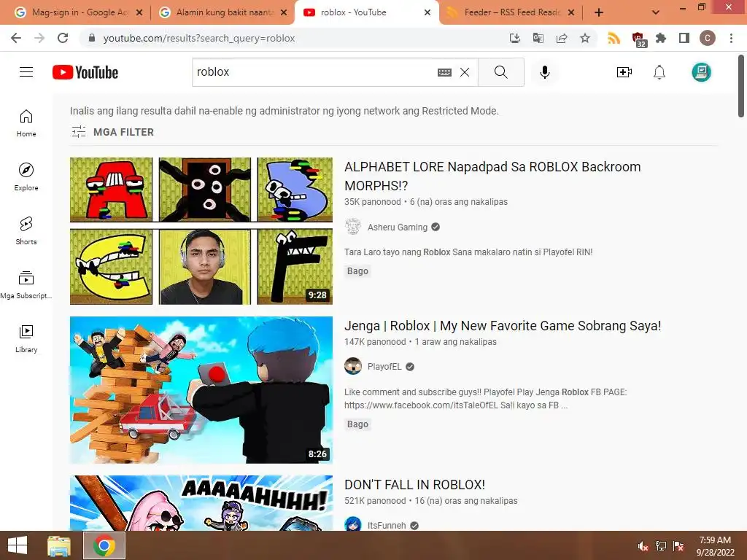Go to Home in the sidebar
This screenshot has height=560, width=747.
click(26, 122)
